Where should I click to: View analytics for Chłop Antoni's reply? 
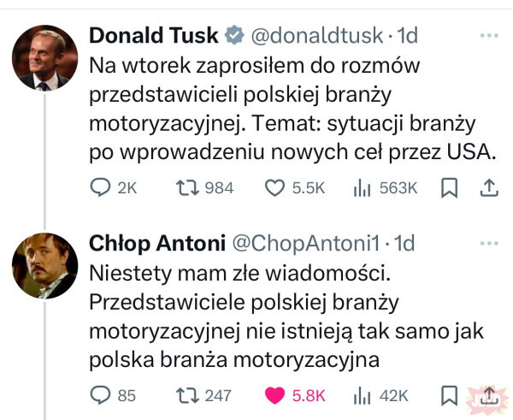[361, 394]
